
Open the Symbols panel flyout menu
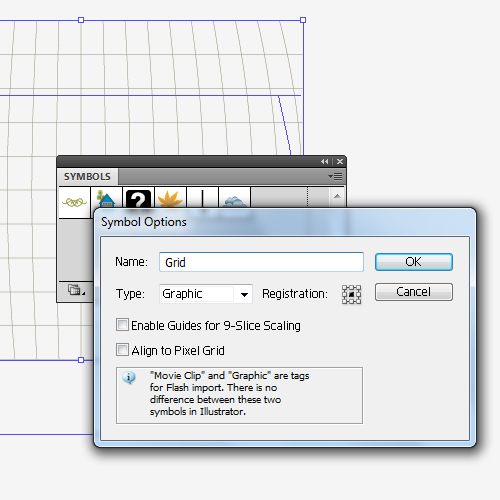(x=335, y=176)
